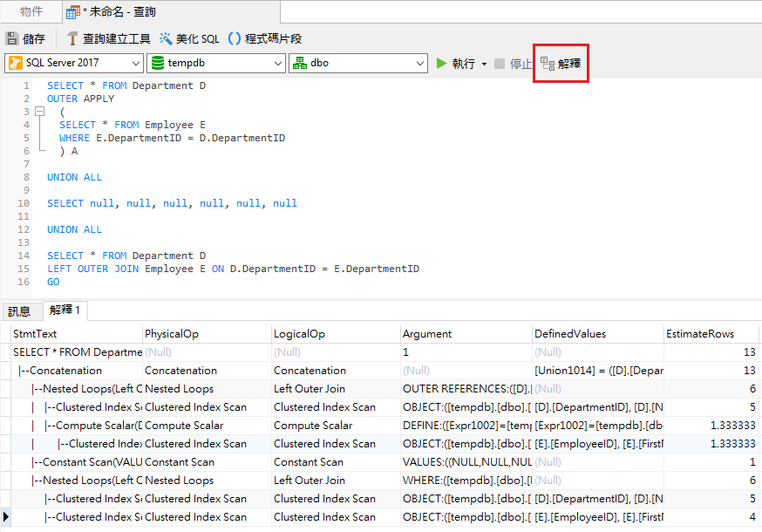Screen dimensions: 762x532
Task: Open the Code Snippet (程式碼片段) panel
Action: (x=265, y=39)
